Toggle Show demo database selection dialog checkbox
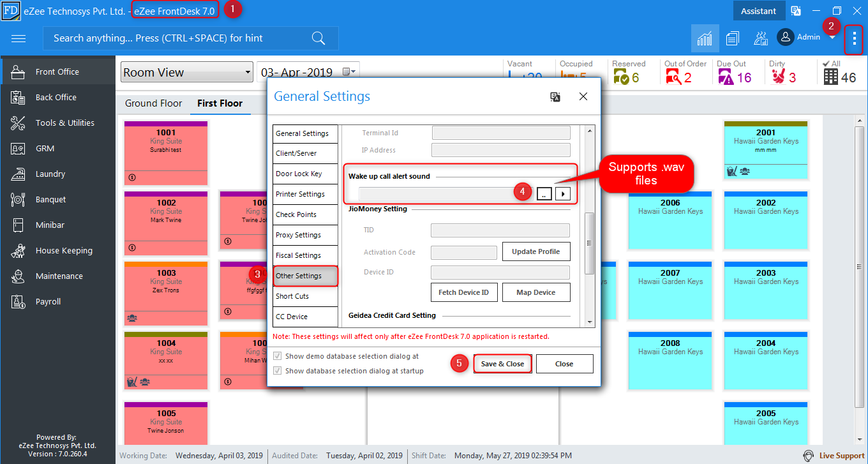This screenshot has width=868, height=464. (277, 356)
